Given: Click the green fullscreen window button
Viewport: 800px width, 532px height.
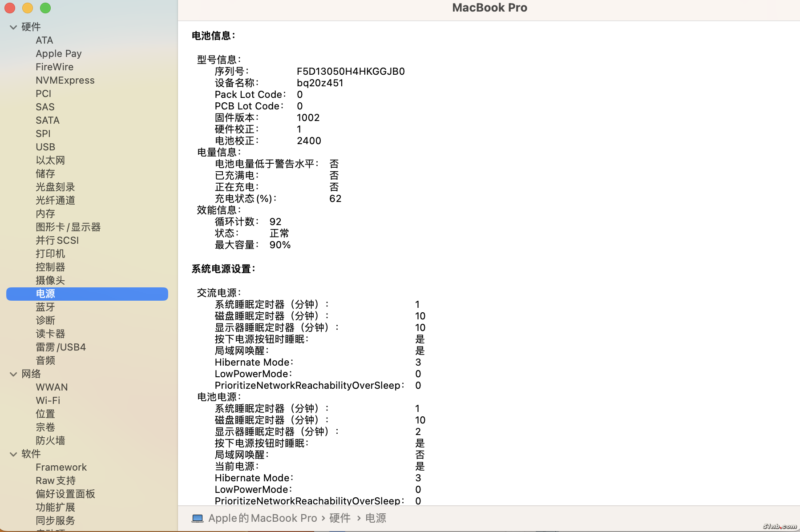Looking at the screenshot, I should [45, 8].
